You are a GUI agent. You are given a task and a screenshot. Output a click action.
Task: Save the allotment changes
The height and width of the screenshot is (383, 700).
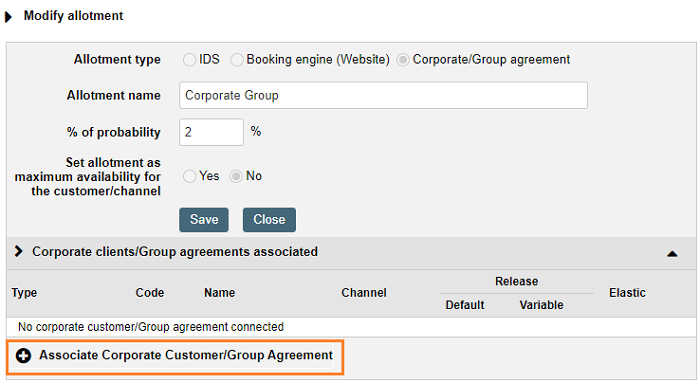(204, 220)
